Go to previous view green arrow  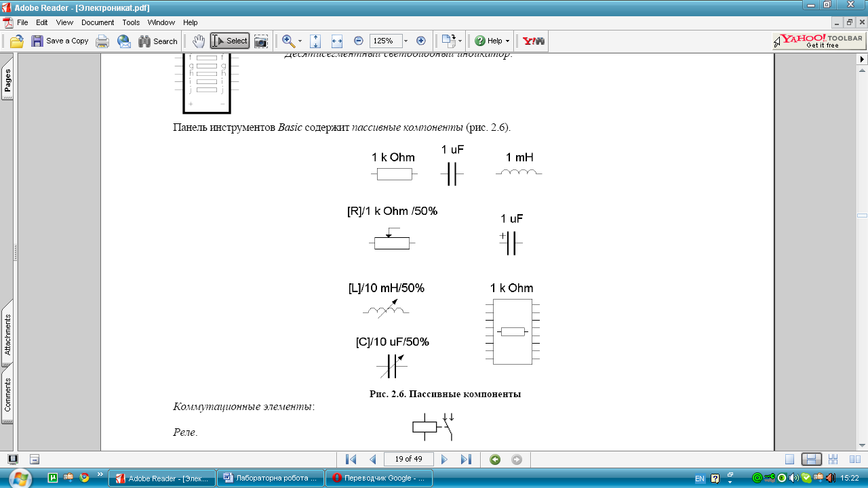pyautogui.click(x=495, y=459)
